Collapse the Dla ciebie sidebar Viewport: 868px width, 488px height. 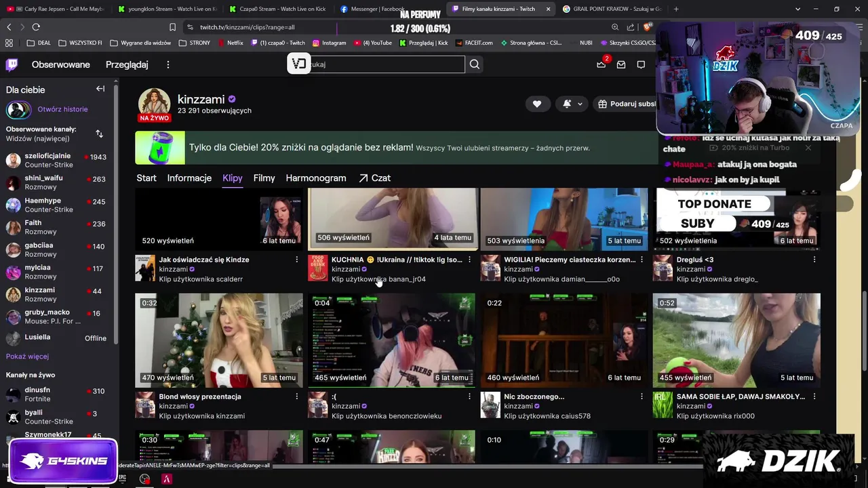[100, 89]
